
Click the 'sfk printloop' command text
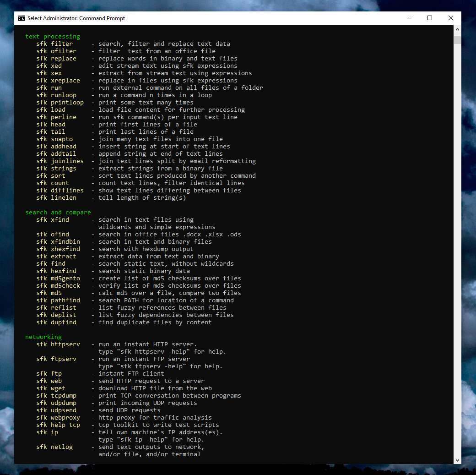coord(60,103)
